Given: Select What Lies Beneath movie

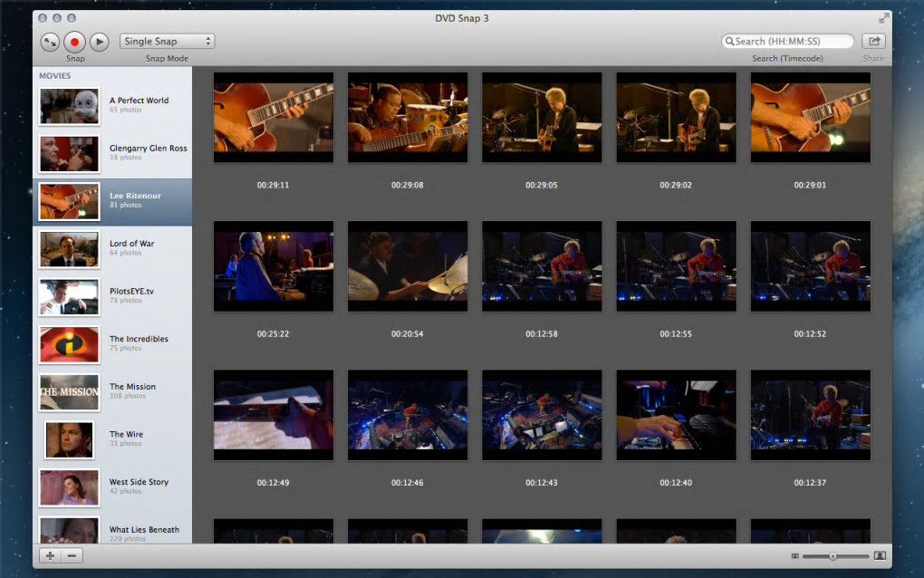Looking at the screenshot, I should pos(112,528).
